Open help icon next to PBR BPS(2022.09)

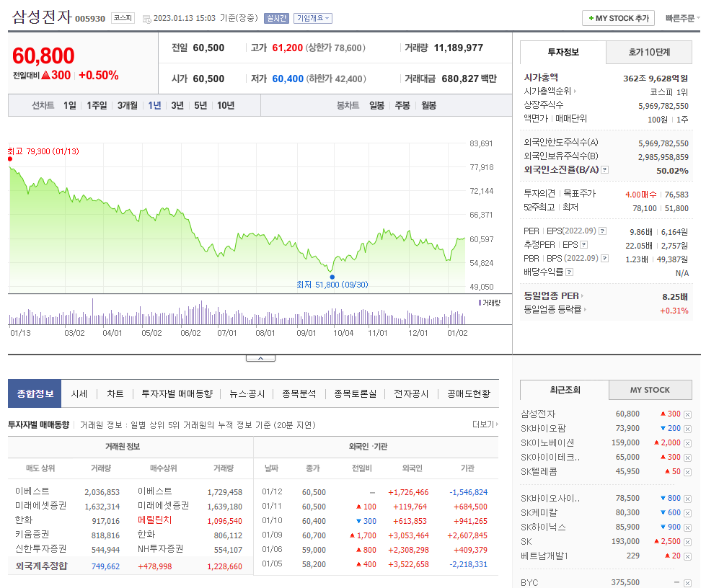(605, 259)
